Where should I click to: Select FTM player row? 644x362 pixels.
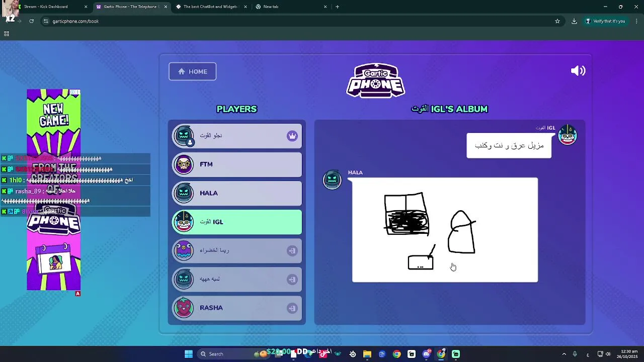(x=237, y=164)
